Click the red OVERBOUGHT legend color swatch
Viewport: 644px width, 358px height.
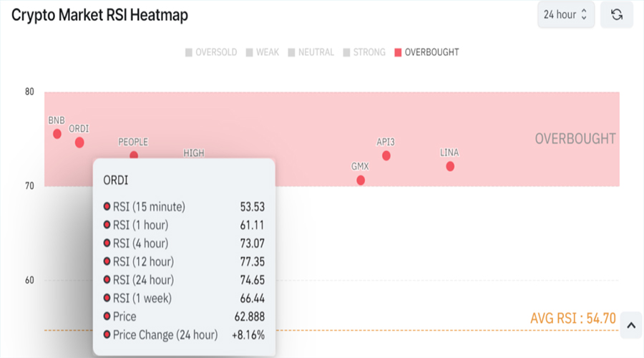click(x=399, y=52)
